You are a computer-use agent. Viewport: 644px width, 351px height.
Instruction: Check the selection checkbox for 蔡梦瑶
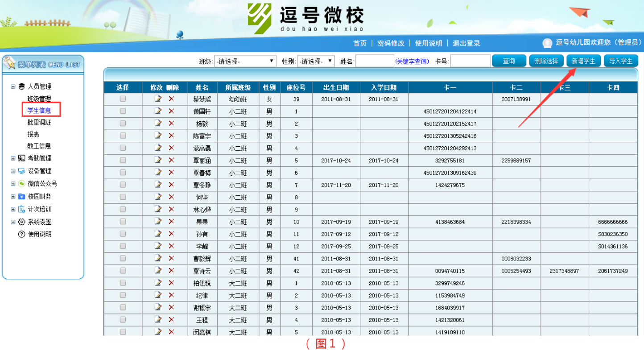click(124, 99)
